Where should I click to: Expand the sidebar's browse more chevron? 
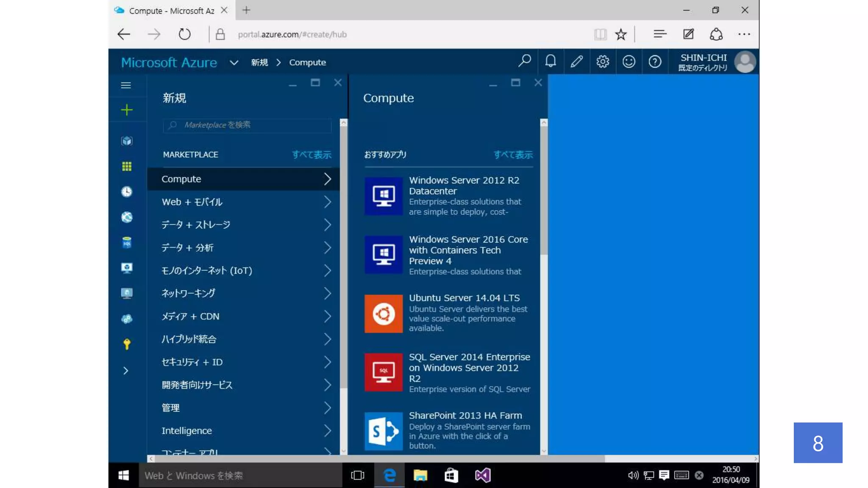pyautogui.click(x=126, y=371)
